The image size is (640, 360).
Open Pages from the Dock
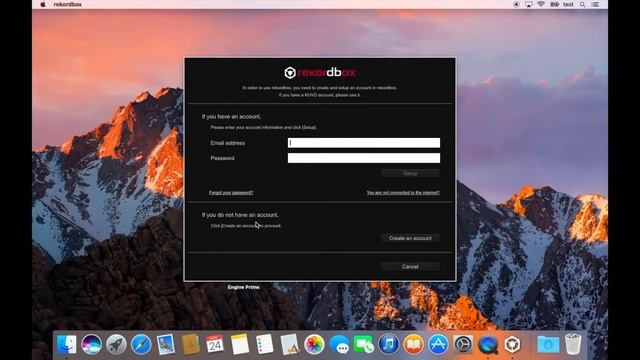(289, 344)
